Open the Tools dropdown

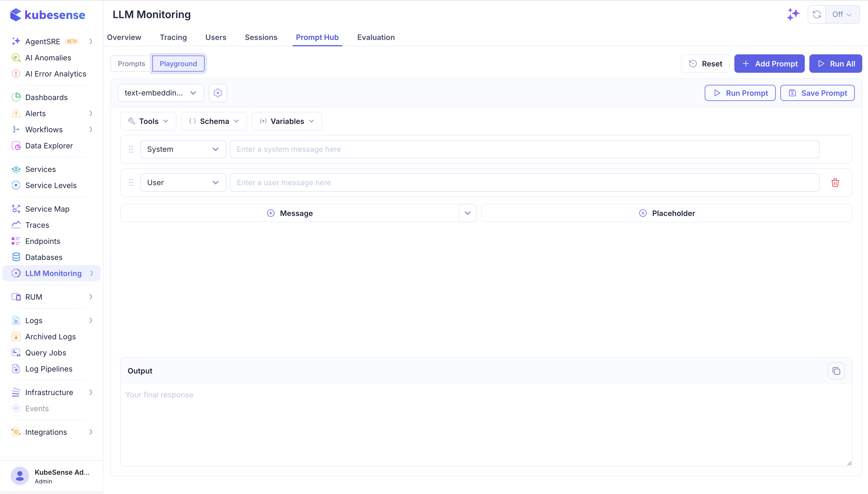pos(148,121)
